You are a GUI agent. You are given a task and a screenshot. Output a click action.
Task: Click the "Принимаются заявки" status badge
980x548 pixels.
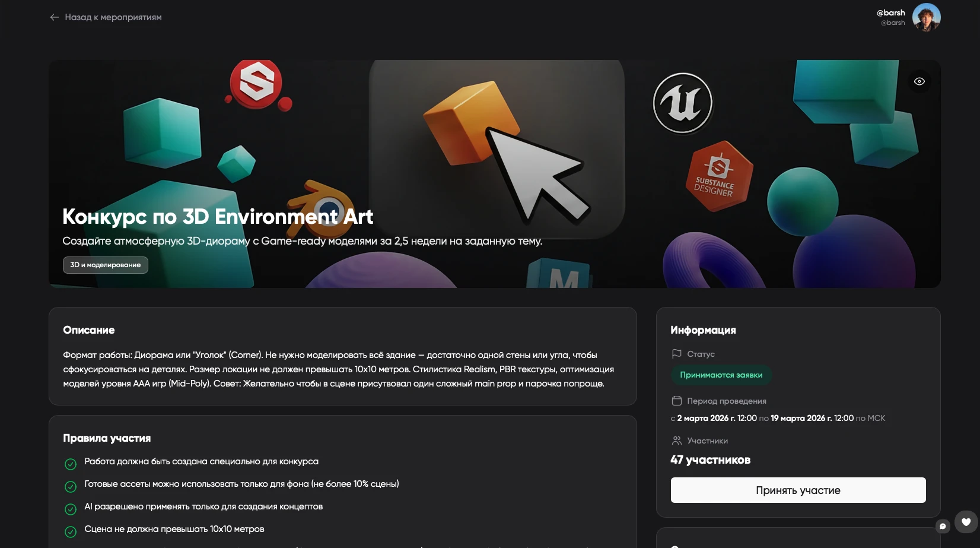[721, 375]
